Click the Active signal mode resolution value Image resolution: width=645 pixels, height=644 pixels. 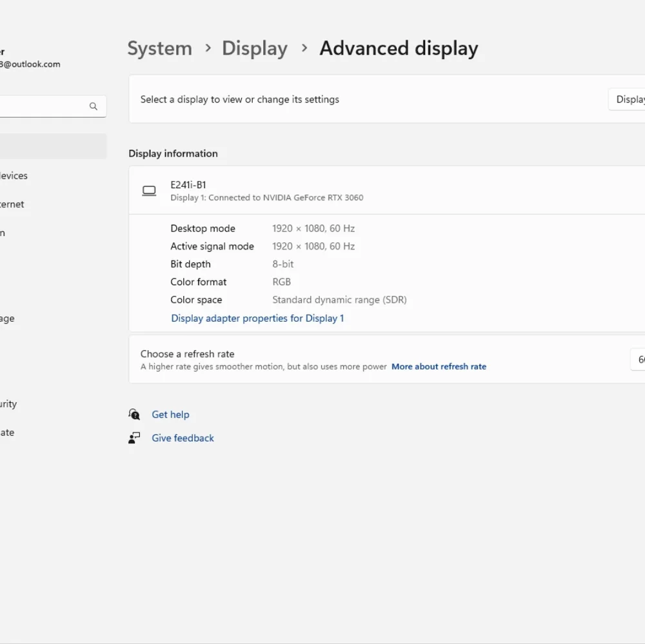click(x=313, y=246)
